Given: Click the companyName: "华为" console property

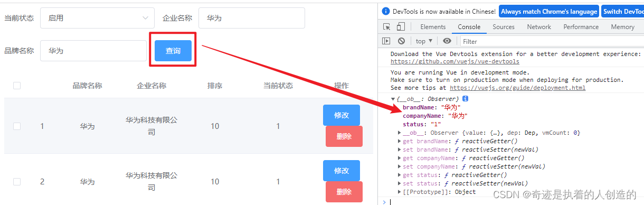Looking at the screenshot, I should tap(435, 116).
